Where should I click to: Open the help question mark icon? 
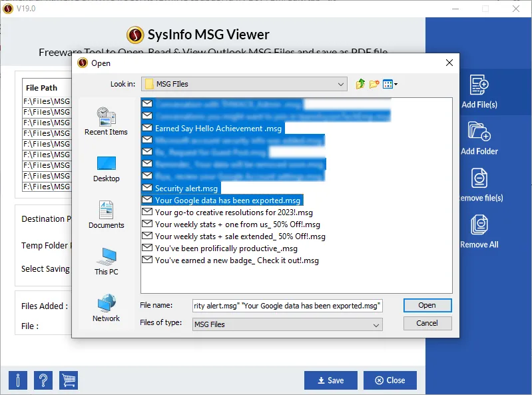click(x=43, y=380)
